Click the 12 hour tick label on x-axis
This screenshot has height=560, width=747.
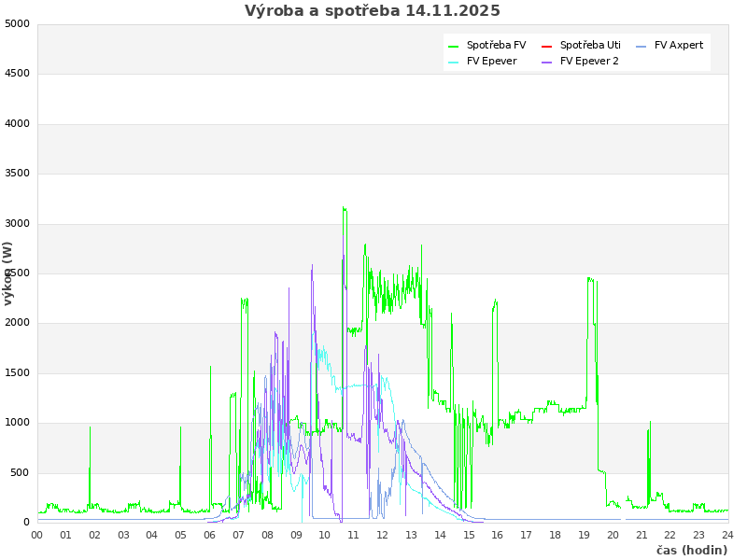pyautogui.click(x=382, y=535)
